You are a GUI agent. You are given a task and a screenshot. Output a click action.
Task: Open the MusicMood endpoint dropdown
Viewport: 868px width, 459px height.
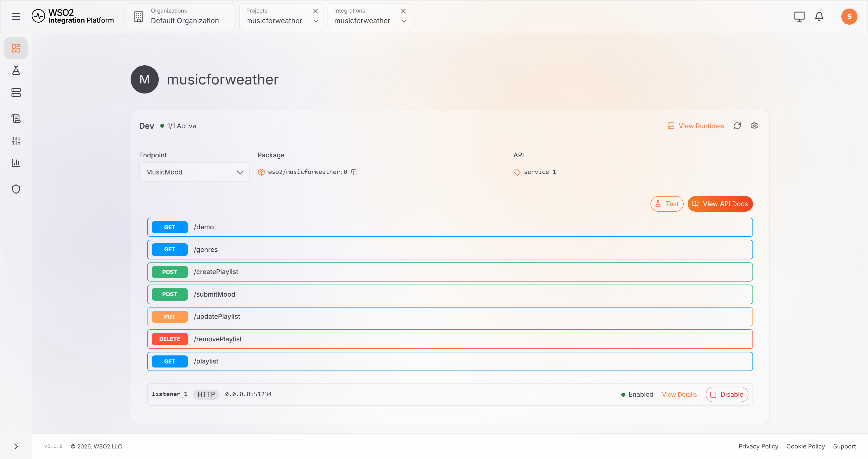(x=194, y=172)
